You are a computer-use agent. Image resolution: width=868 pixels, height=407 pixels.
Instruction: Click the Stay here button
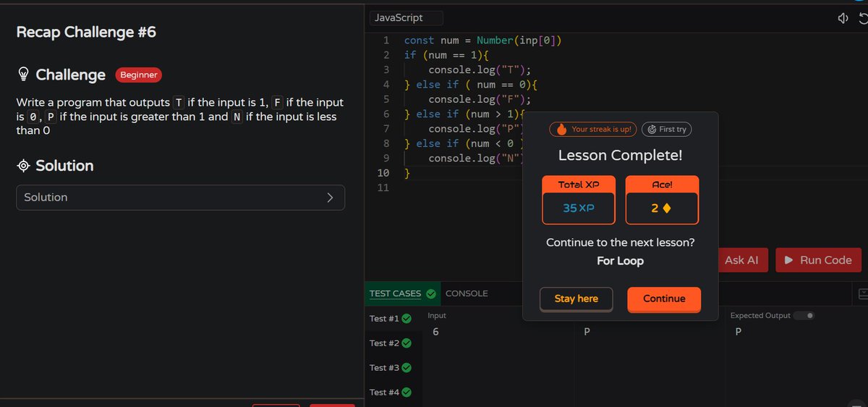click(576, 299)
